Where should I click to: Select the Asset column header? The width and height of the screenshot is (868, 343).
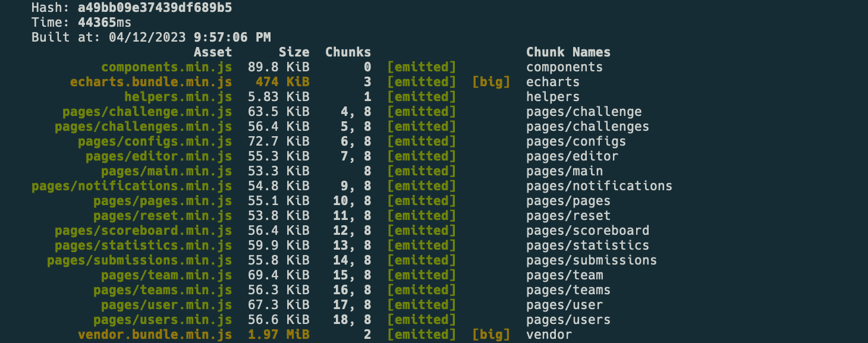tap(213, 52)
